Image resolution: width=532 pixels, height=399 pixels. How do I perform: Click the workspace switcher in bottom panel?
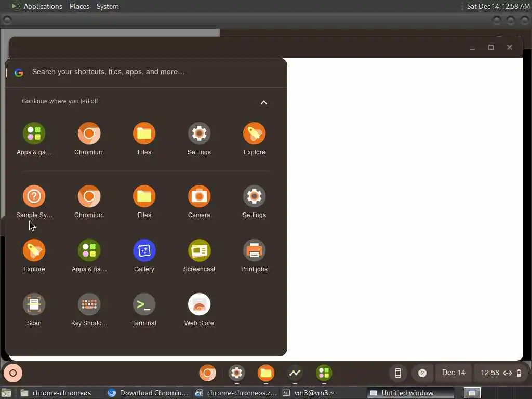click(x=472, y=393)
